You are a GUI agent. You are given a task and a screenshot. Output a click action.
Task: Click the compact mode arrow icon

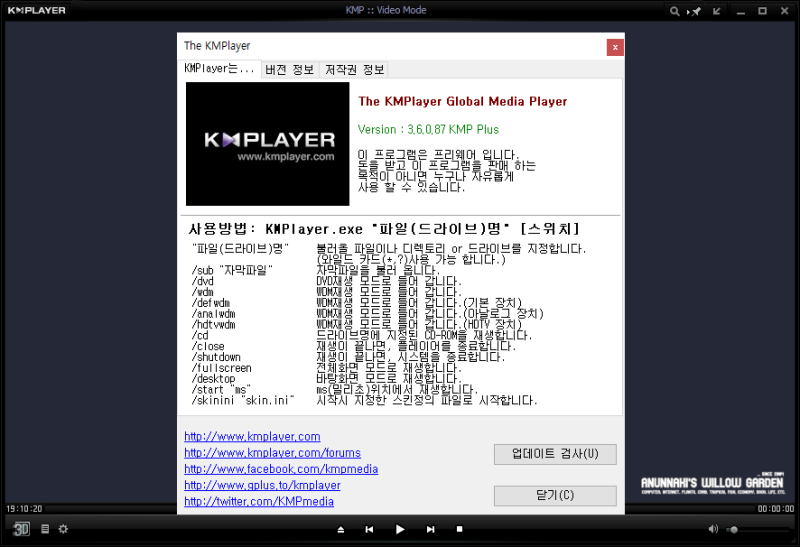tap(717, 11)
